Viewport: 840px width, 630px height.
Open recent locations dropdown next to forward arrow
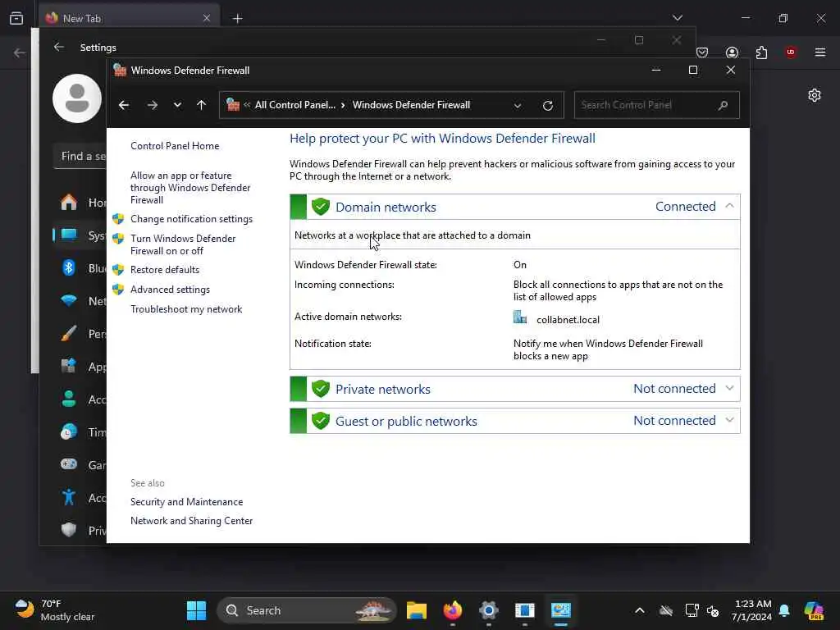pyautogui.click(x=177, y=105)
